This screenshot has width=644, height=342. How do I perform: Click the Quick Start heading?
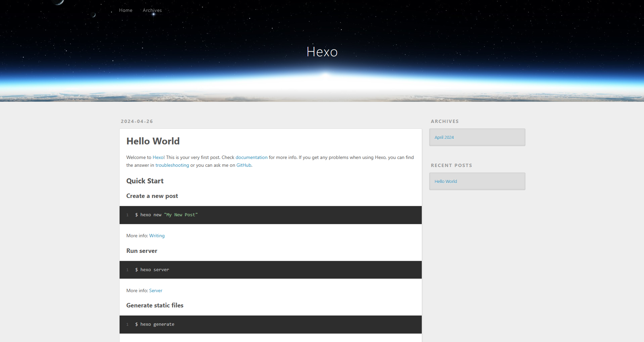tap(145, 181)
